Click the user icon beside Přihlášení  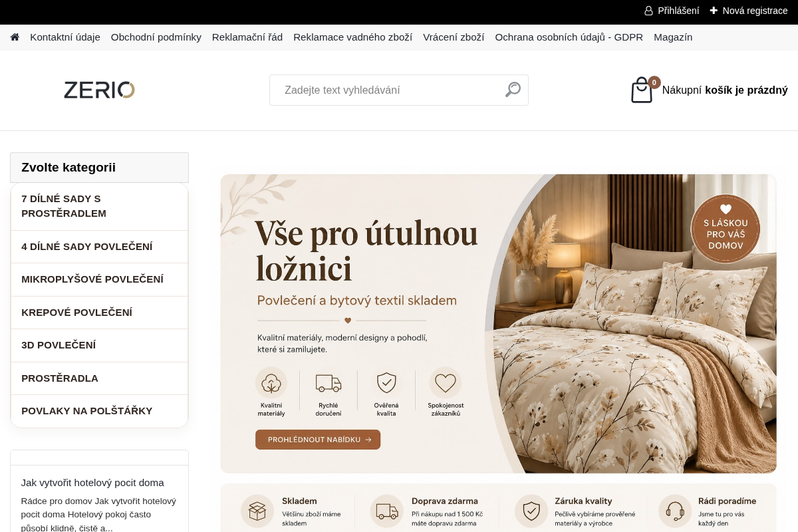[x=648, y=11]
